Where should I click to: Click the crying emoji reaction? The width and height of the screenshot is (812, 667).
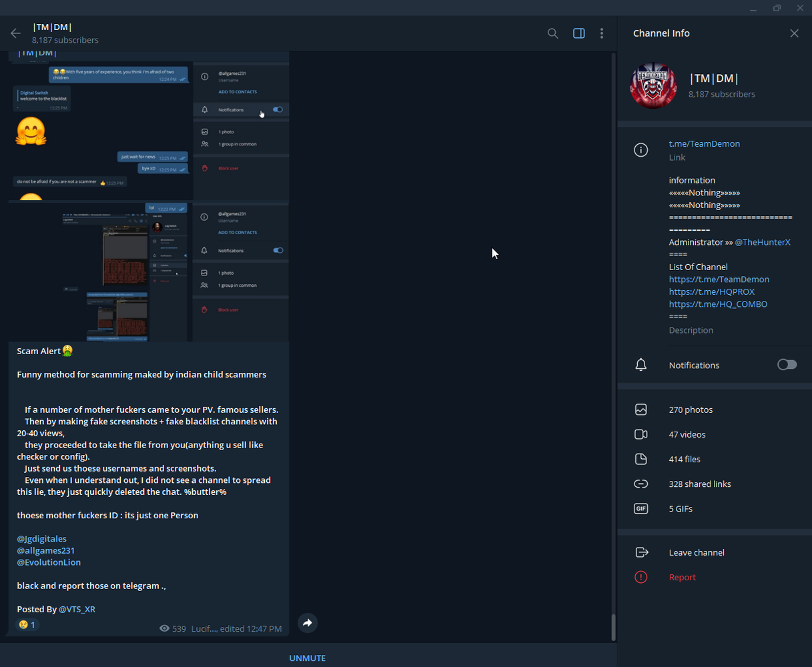click(x=27, y=625)
